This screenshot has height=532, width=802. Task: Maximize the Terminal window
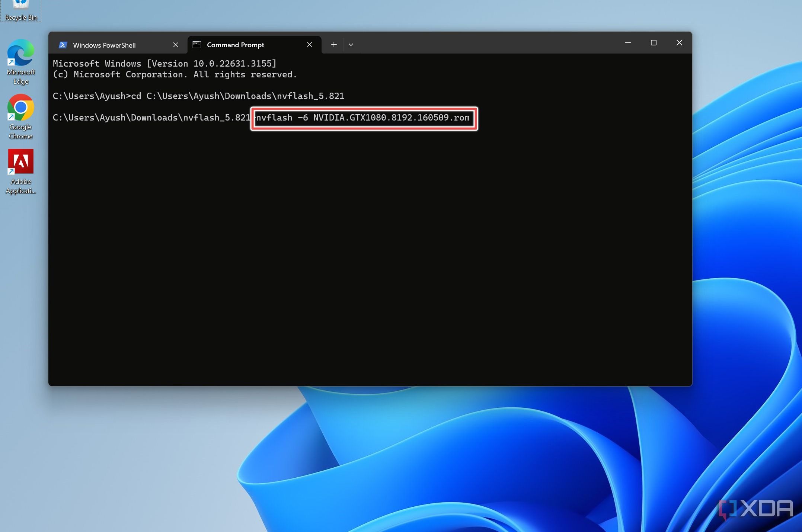click(654, 43)
